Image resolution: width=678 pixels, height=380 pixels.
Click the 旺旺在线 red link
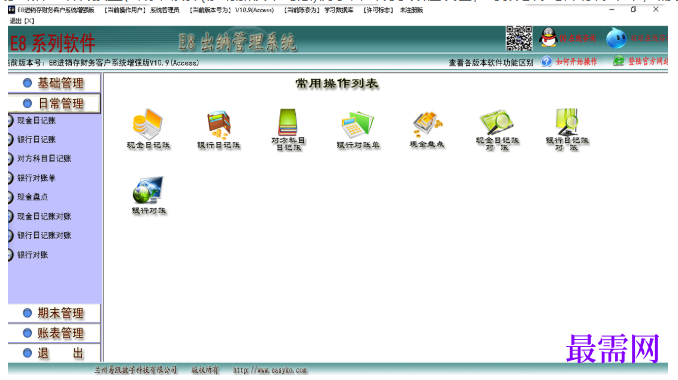(x=649, y=38)
